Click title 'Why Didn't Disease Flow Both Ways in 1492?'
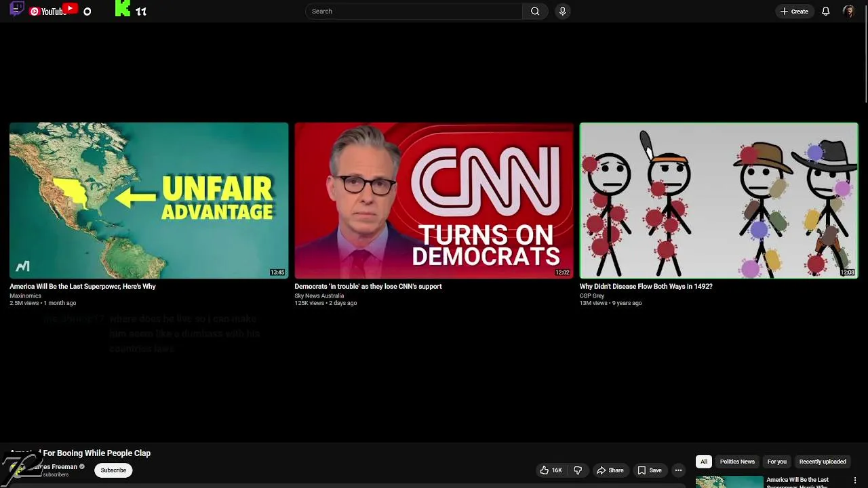The height and width of the screenshot is (488, 868). pos(646,286)
